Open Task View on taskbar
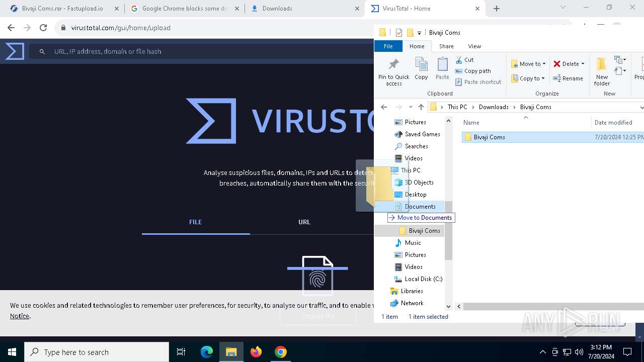 point(181,352)
